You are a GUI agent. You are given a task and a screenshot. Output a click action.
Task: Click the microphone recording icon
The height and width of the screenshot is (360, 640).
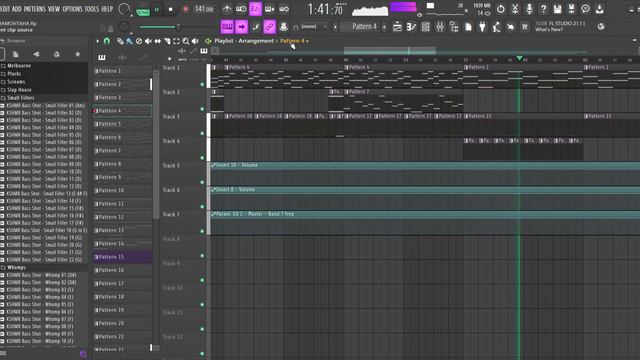coord(529,9)
